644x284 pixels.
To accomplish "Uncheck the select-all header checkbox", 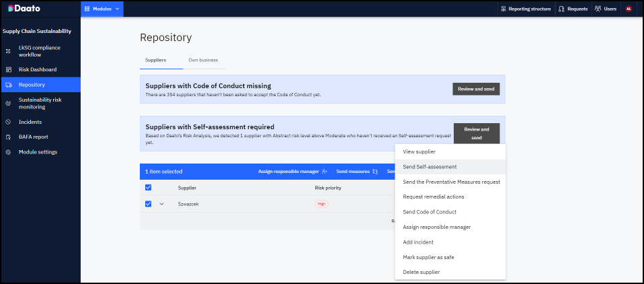I will coord(149,188).
